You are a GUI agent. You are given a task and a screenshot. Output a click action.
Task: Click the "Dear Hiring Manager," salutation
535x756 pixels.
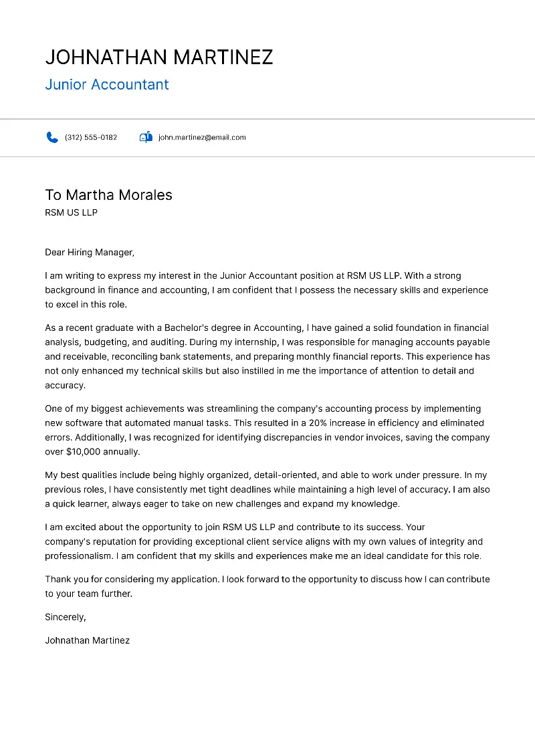point(90,253)
